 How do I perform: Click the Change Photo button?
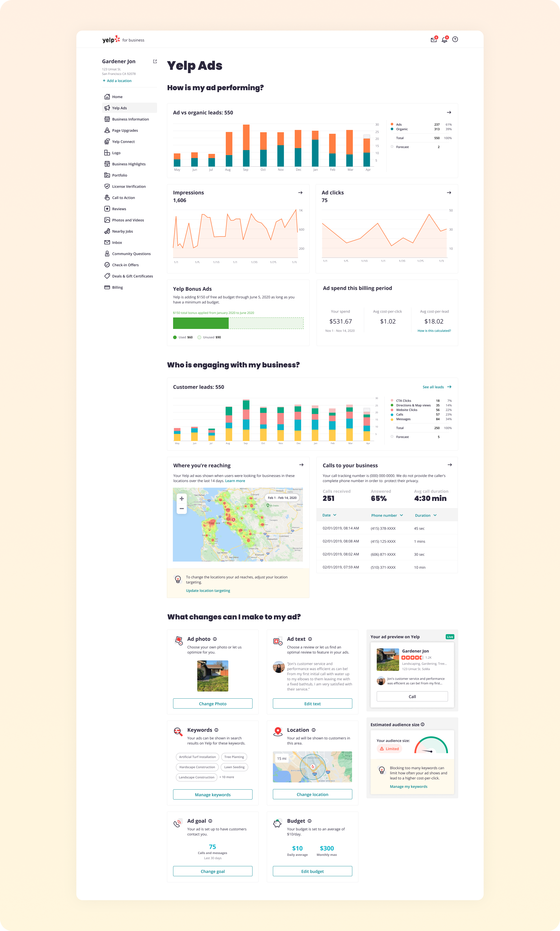[213, 703]
